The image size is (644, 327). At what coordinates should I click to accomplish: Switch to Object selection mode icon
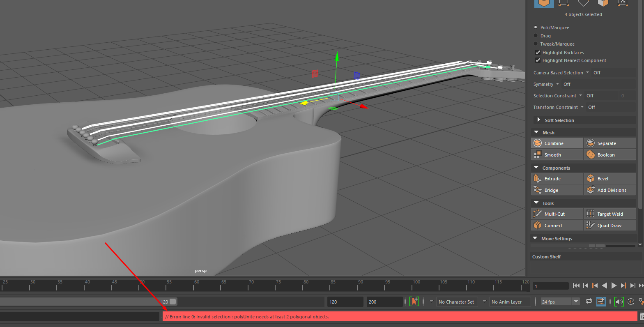click(x=544, y=3)
